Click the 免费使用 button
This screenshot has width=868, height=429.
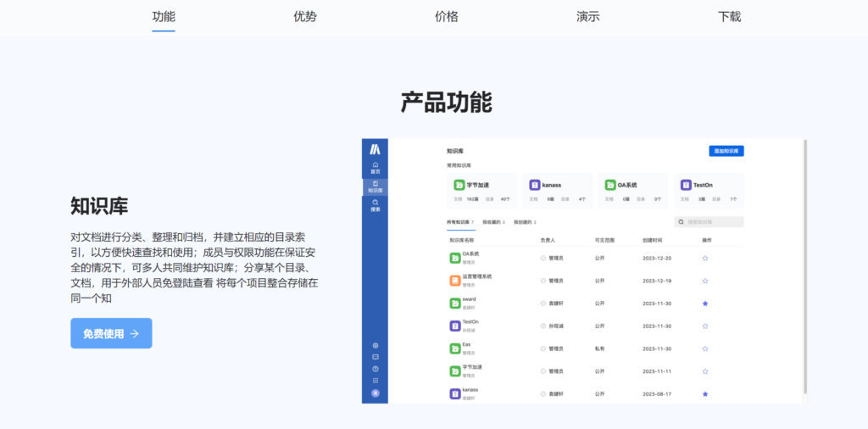[111, 333]
